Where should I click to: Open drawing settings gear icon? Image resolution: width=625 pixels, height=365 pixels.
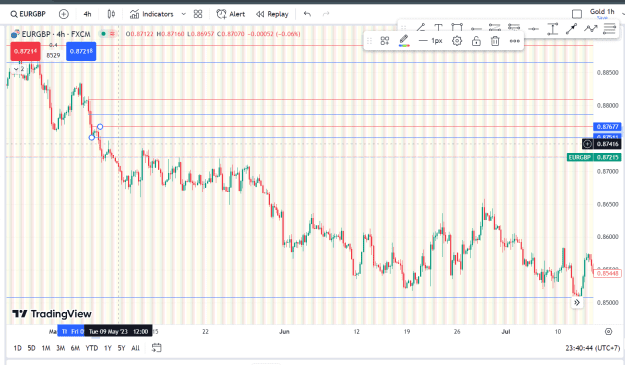click(457, 41)
